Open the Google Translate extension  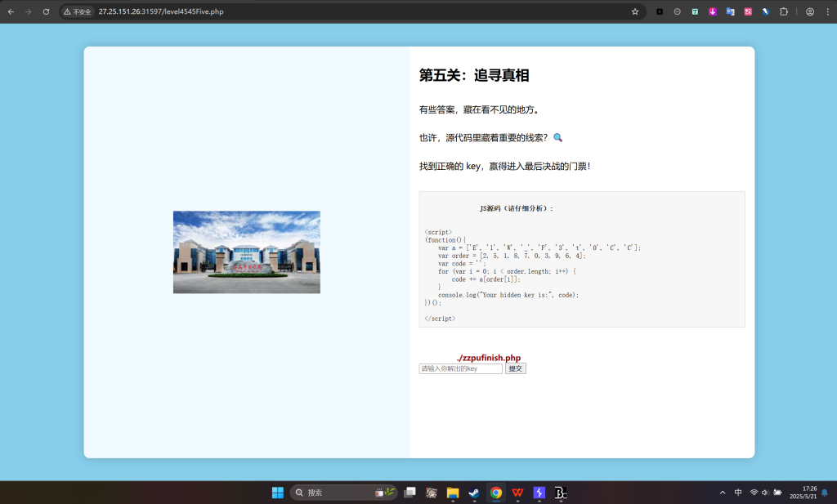pos(730,11)
